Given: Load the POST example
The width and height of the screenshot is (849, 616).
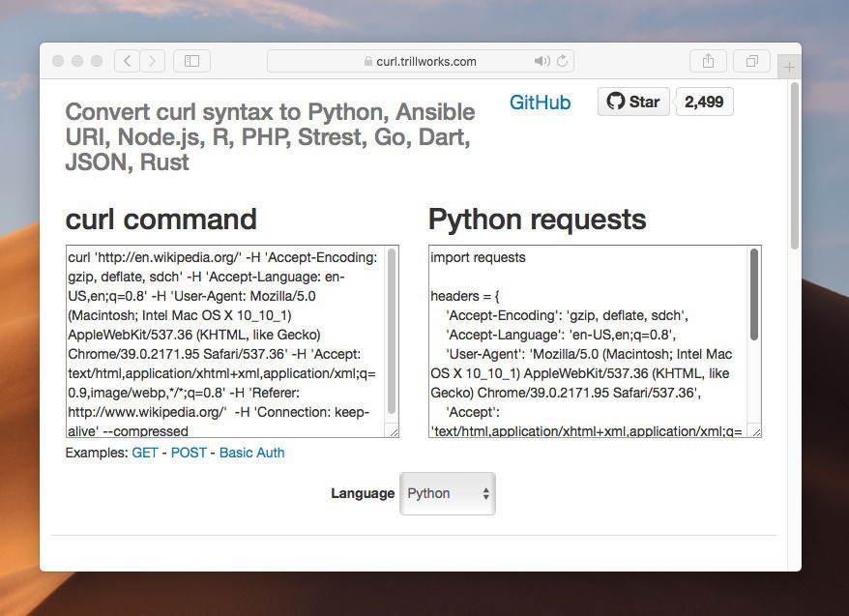Looking at the screenshot, I should pyautogui.click(x=189, y=453).
